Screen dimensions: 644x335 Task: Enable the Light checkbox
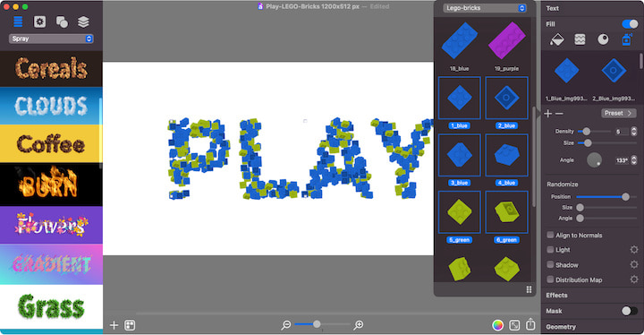pyautogui.click(x=550, y=249)
